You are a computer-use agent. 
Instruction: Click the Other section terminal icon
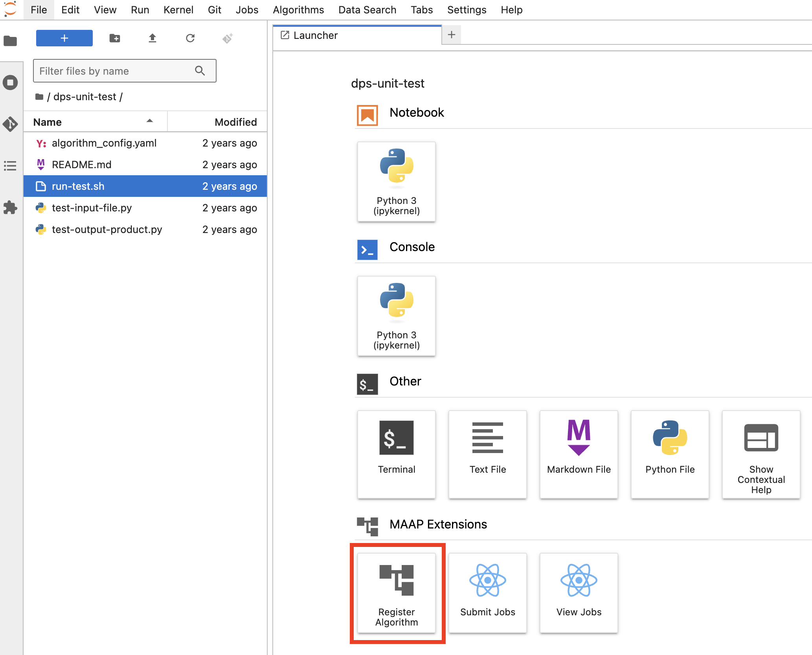367,384
